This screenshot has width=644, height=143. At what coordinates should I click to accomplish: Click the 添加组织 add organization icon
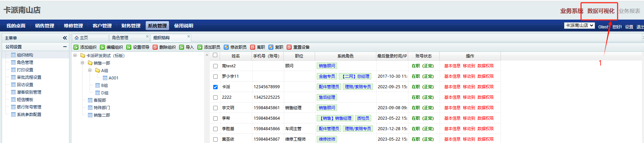(x=76, y=47)
